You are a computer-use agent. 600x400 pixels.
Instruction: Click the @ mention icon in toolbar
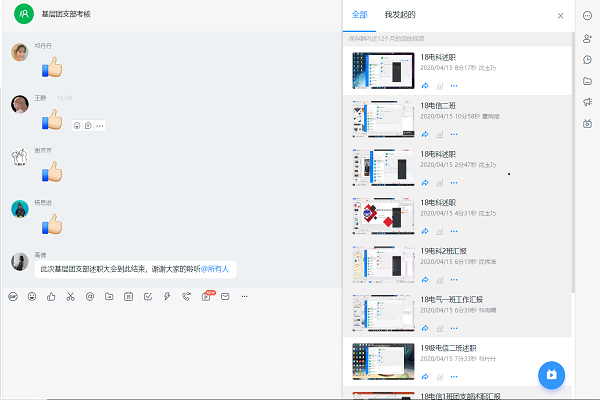pyautogui.click(x=89, y=296)
